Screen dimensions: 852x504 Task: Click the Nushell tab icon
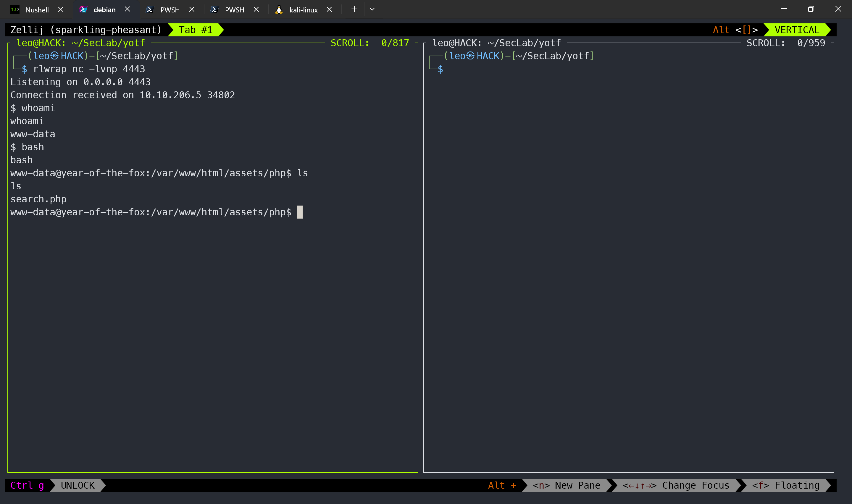pos(14,9)
